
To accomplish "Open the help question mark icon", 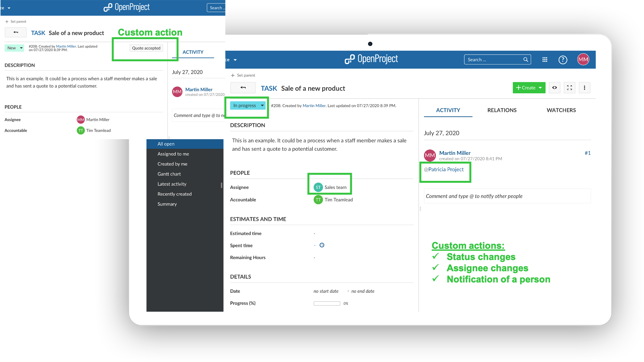I will click(563, 60).
